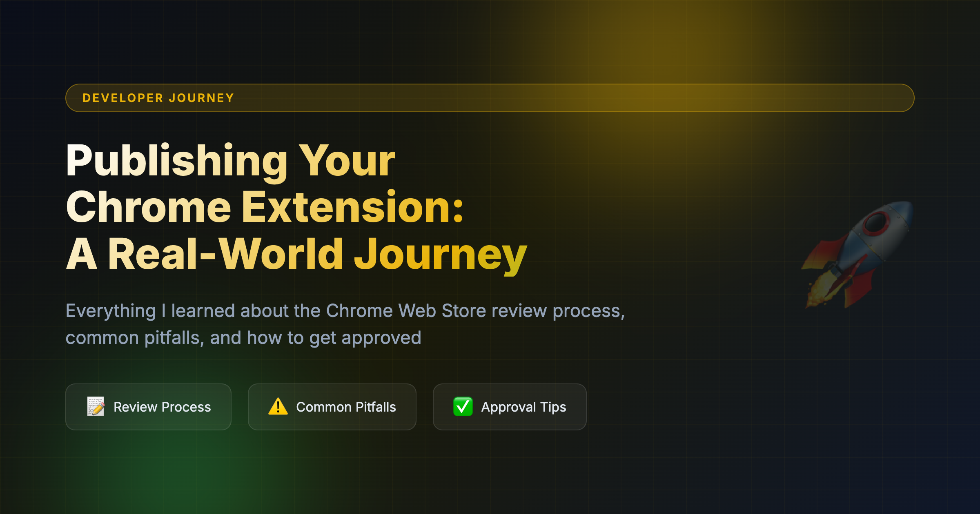This screenshot has width=980, height=514.
Task: Select the Common Pitfalls label
Action: [x=346, y=407]
